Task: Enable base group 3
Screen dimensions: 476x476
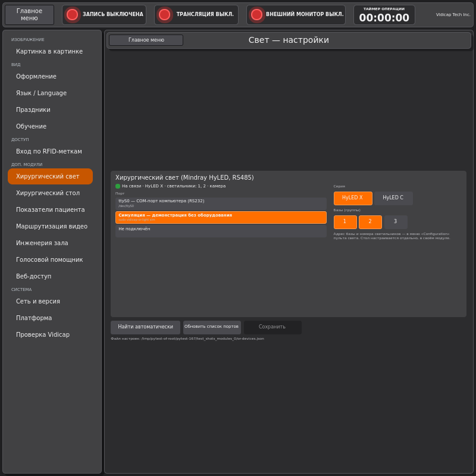Action: pyautogui.click(x=396, y=222)
